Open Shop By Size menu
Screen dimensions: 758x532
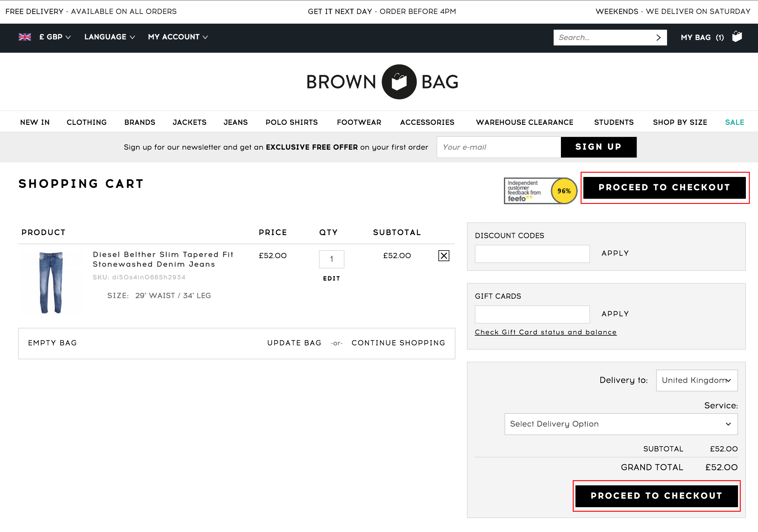point(680,122)
